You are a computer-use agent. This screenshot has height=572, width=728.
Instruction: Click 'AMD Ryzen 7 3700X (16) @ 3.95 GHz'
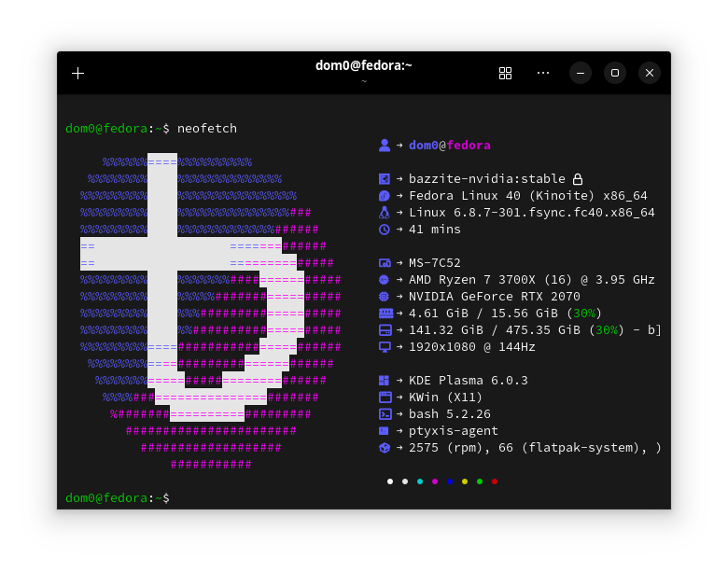pos(532,280)
